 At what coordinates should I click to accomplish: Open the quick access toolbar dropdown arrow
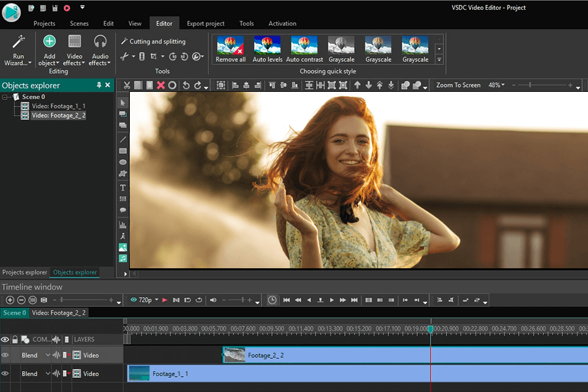click(83, 7)
